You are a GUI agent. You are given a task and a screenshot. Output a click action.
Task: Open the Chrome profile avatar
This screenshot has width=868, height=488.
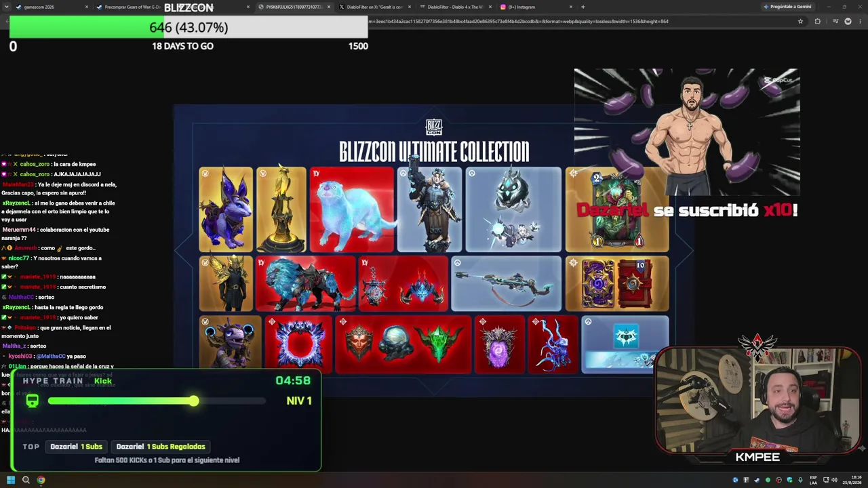point(848,21)
